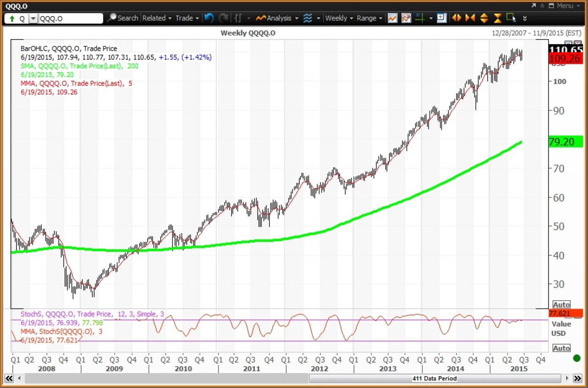Open the Weekly interval dropdown

[x=338, y=18]
